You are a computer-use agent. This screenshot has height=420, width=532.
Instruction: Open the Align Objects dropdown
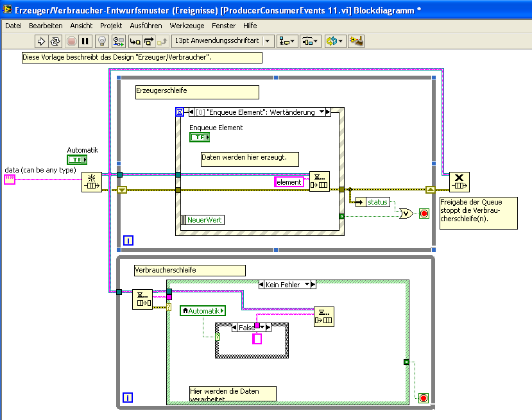(x=287, y=41)
